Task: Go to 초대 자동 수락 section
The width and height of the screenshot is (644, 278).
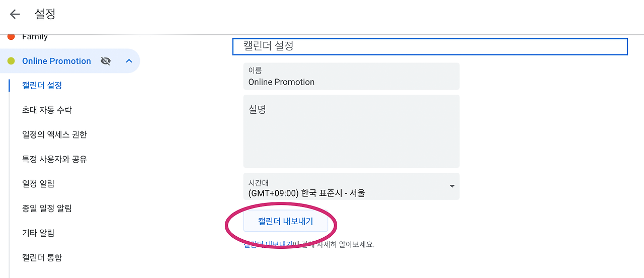Action: pyautogui.click(x=47, y=110)
